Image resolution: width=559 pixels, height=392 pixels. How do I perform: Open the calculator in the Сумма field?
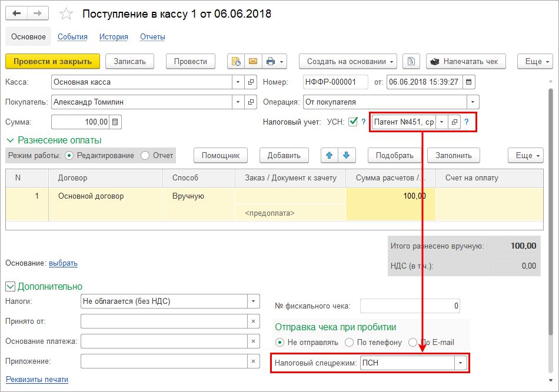[x=115, y=122]
